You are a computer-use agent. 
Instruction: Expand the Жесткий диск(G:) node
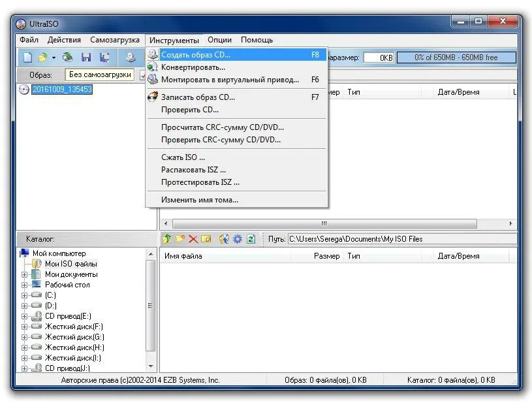24,338
